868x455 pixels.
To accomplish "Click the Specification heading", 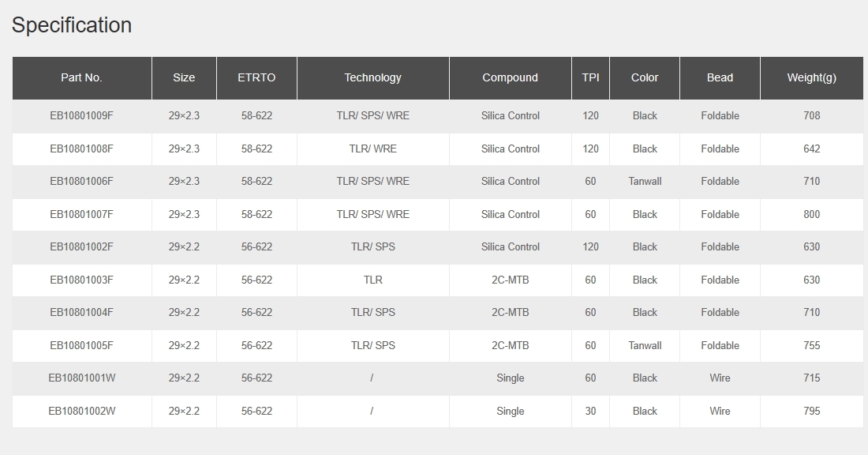I will pos(72,25).
